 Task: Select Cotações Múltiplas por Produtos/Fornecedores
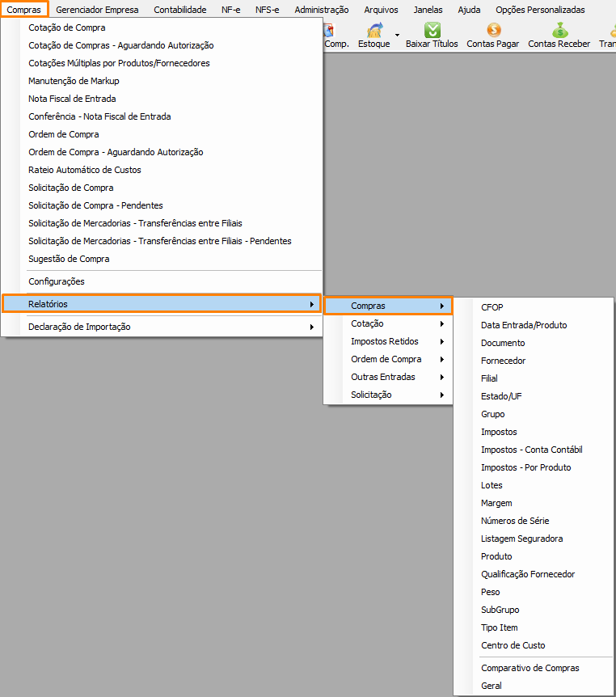pos(162,63)
